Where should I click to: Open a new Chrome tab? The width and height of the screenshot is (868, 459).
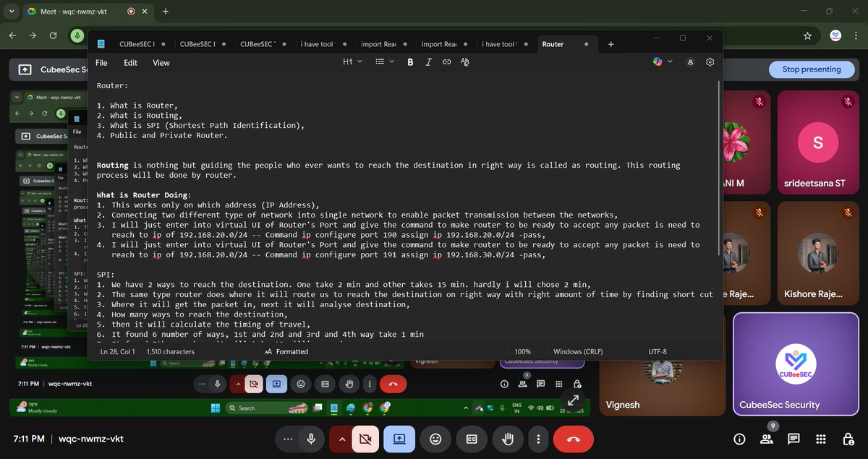click(x=166, y=12)
